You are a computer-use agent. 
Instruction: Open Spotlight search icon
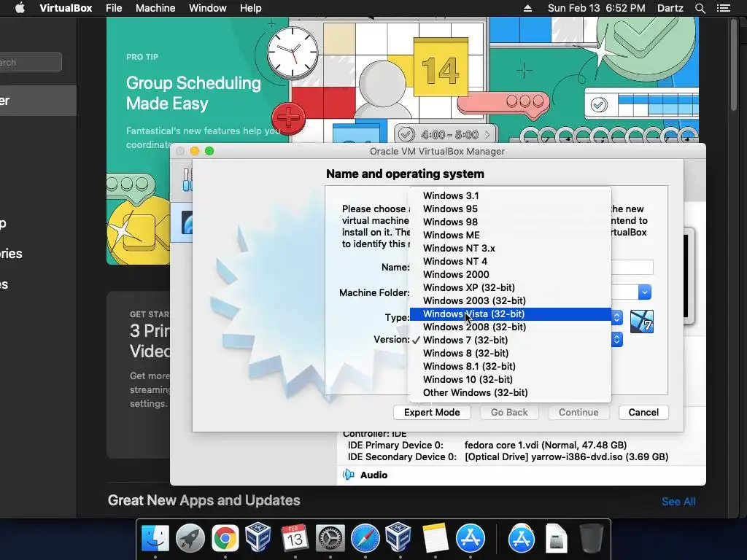pyautogui.click(x=700, y=8)
